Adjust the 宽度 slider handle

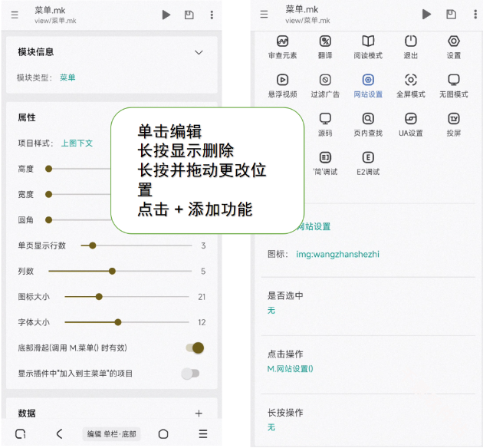click(48, 194)
